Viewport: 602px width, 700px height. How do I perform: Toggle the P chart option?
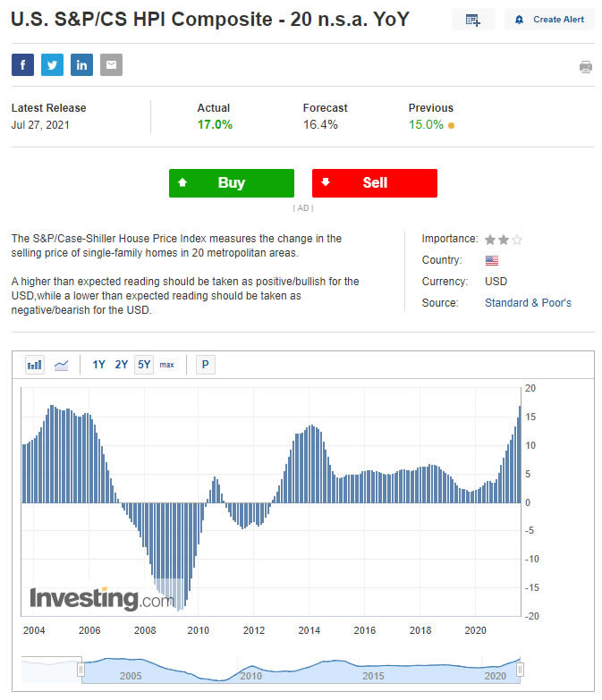click(x=206, y=365)
